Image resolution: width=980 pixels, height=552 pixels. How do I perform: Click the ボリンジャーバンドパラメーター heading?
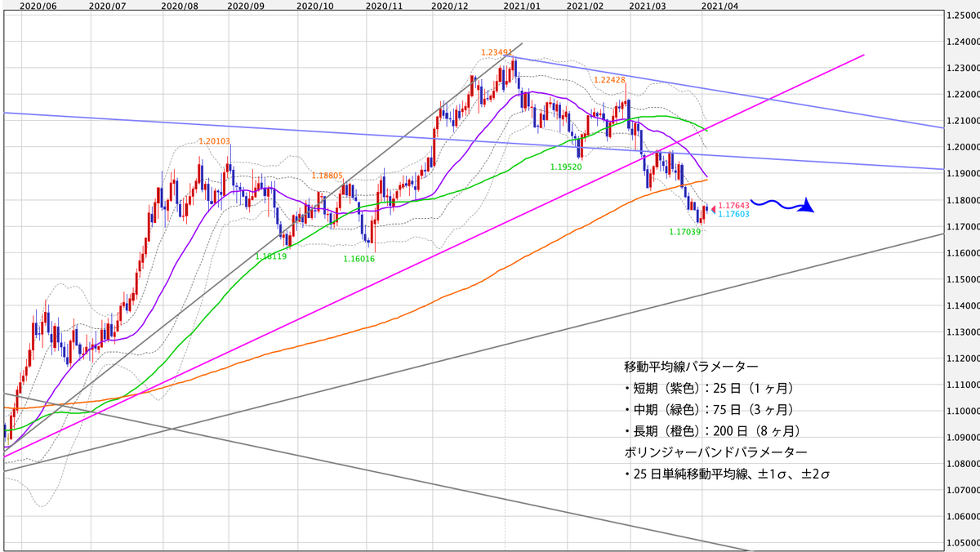[x=715, y=452]
